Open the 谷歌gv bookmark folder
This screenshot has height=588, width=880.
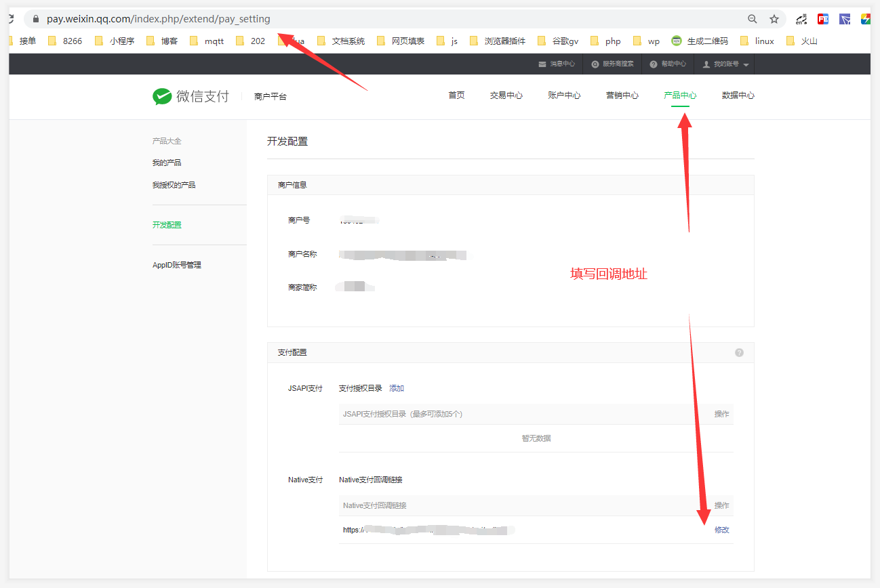(x=558, y=41)
